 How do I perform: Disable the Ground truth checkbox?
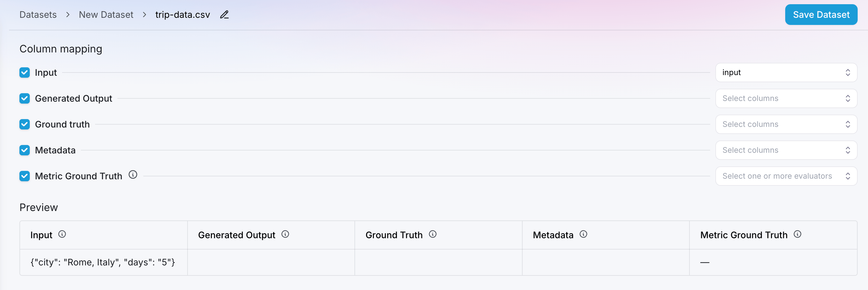[x=25, y=124]
